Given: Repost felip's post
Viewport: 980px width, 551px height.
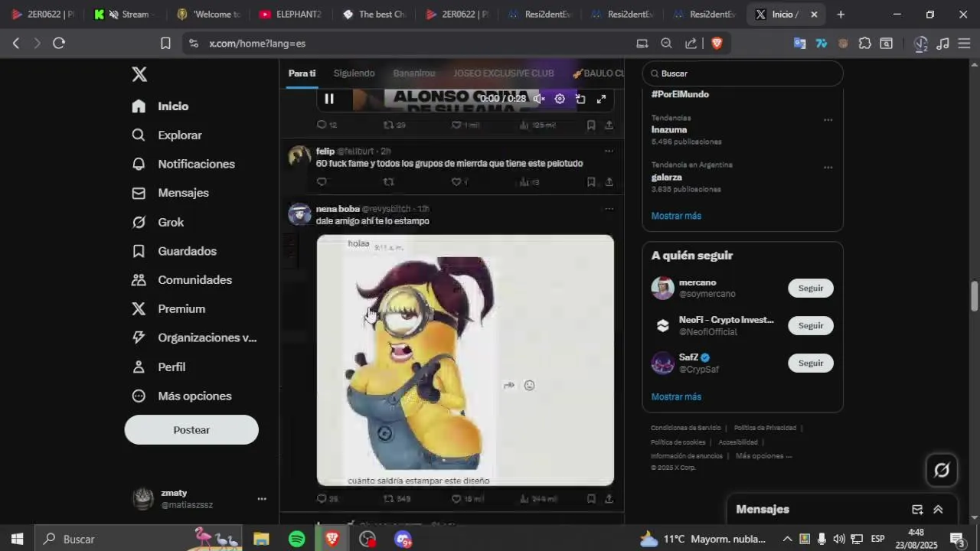Looking at the screenshot, I should click(389, 182).
